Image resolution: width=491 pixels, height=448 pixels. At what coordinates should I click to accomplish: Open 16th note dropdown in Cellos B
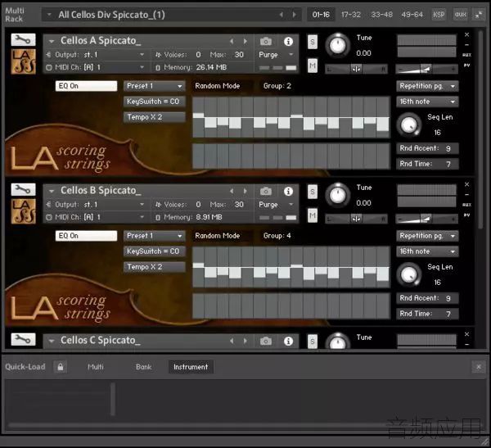coord(427,251)
